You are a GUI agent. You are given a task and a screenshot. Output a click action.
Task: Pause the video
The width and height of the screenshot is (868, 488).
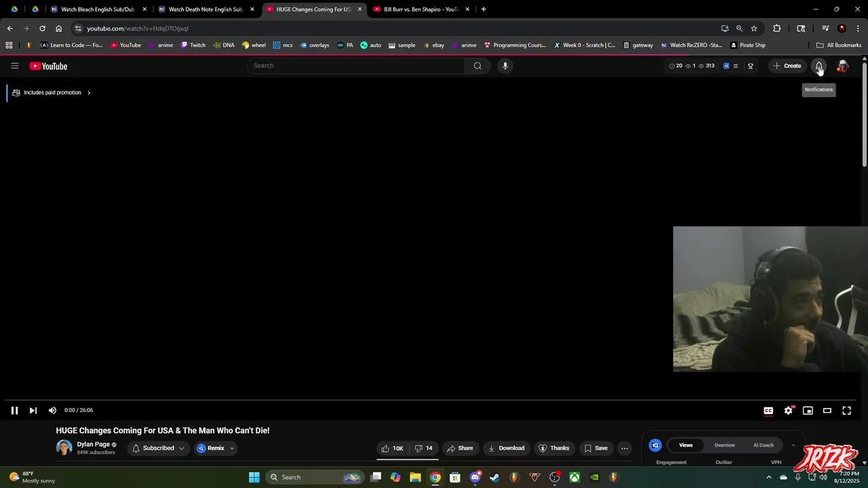14,410
